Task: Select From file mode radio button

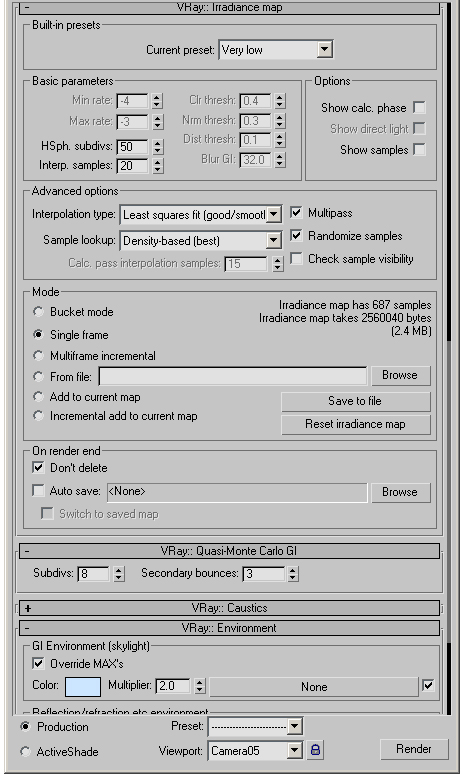Action: [x=38, y=376]
